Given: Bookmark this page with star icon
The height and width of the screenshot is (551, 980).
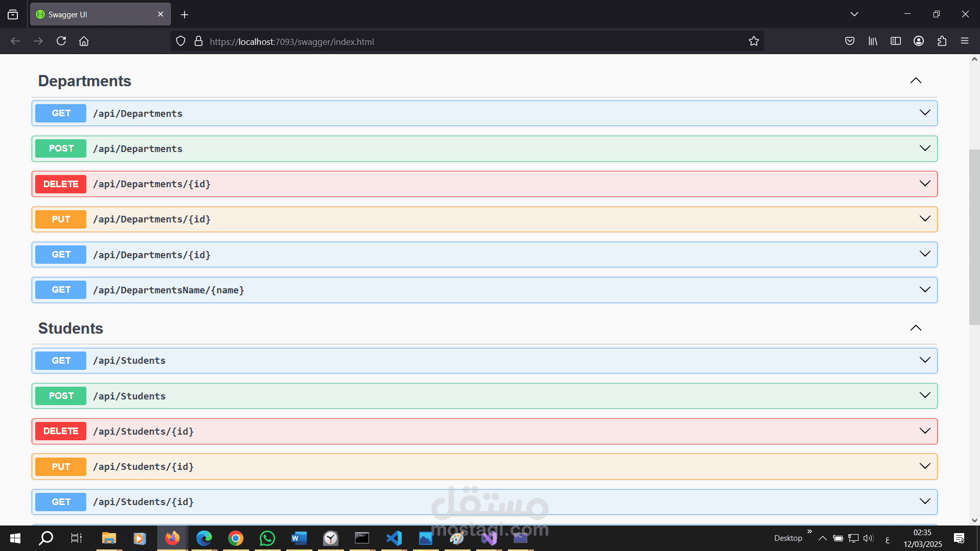Looking at the screenshot, I should 753,41.
